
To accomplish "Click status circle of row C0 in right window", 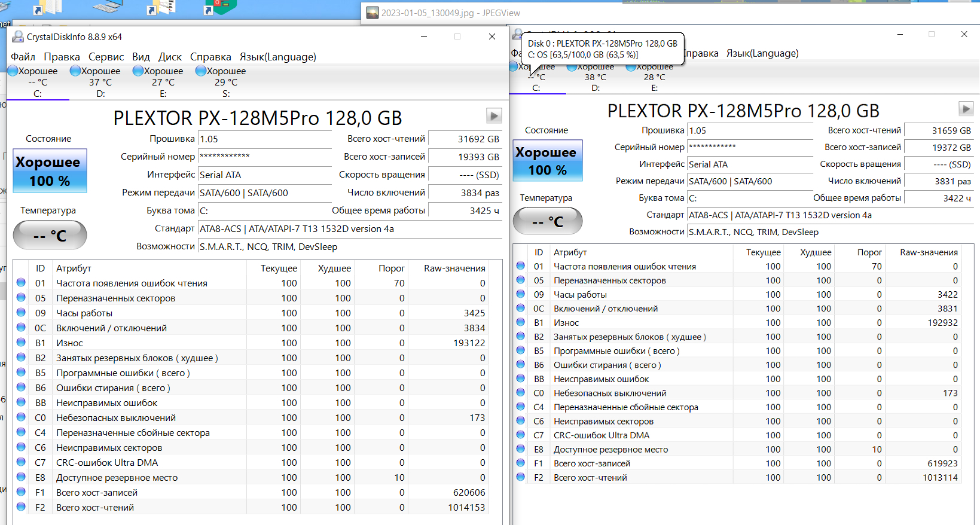I will [521, 393].
